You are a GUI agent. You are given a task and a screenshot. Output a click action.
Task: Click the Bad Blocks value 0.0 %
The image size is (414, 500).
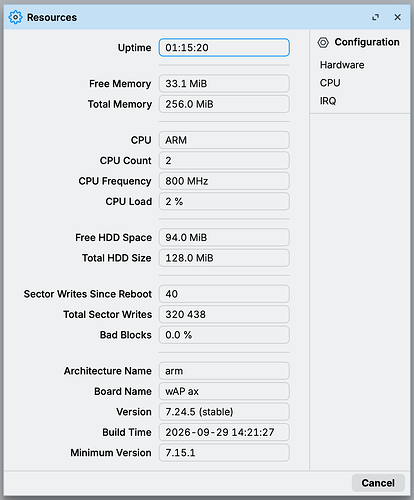click(224, 335)
